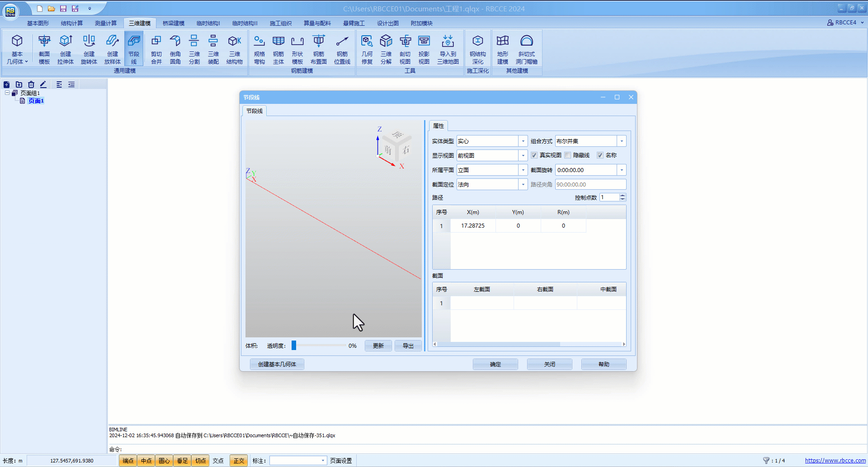Click the 透明度 slider handle
Screen dimensions: 868x467
click(x=294, y=346)
